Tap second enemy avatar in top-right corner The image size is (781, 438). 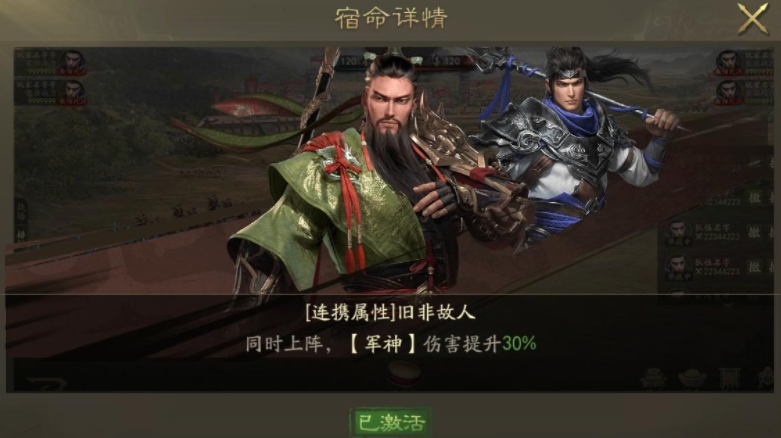click(728, 92)
